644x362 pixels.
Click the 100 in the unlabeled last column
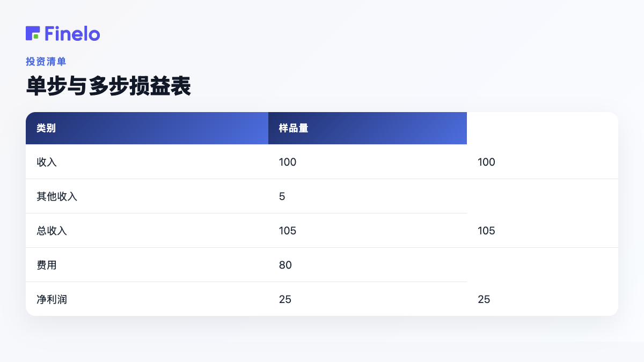(486, 162)
